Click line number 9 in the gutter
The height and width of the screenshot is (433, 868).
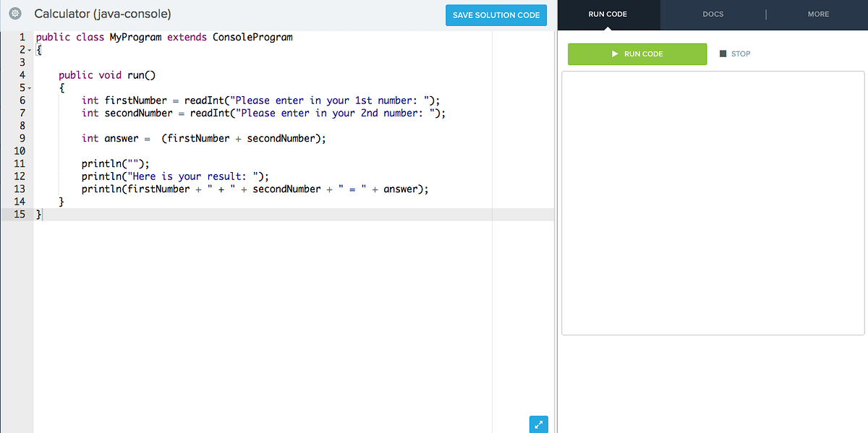pos(22,138)
